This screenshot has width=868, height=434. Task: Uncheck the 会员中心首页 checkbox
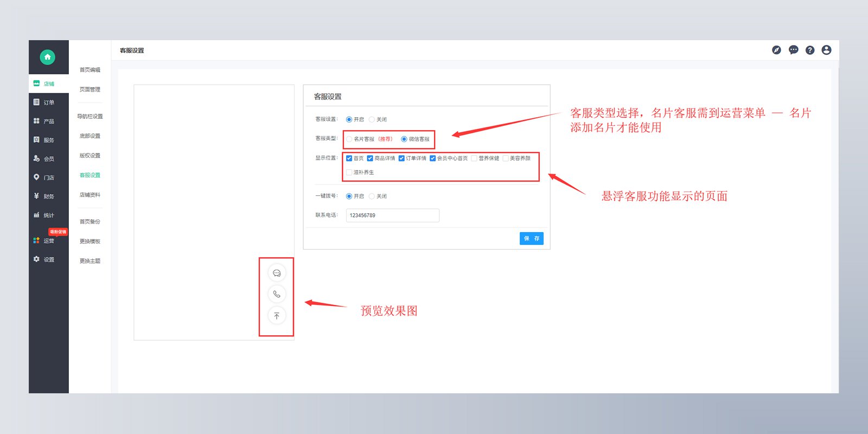[432, 158]
